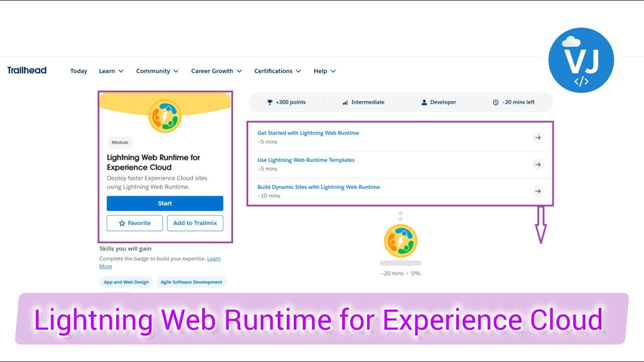Open the Trailhead home logo
This screenshot has width=644, height=362.
coord(27,70)
